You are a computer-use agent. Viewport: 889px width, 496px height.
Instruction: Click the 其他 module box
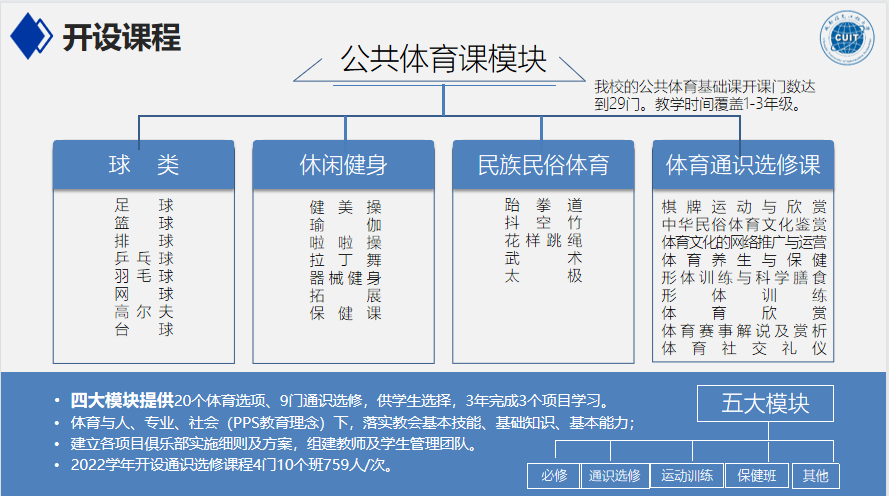click(815, 475)
